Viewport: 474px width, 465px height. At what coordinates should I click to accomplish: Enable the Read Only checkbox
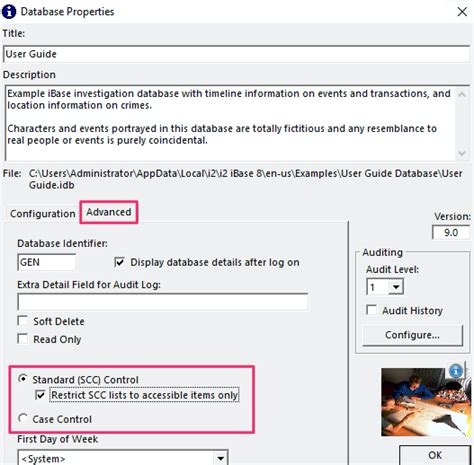(x=23, y=339)
